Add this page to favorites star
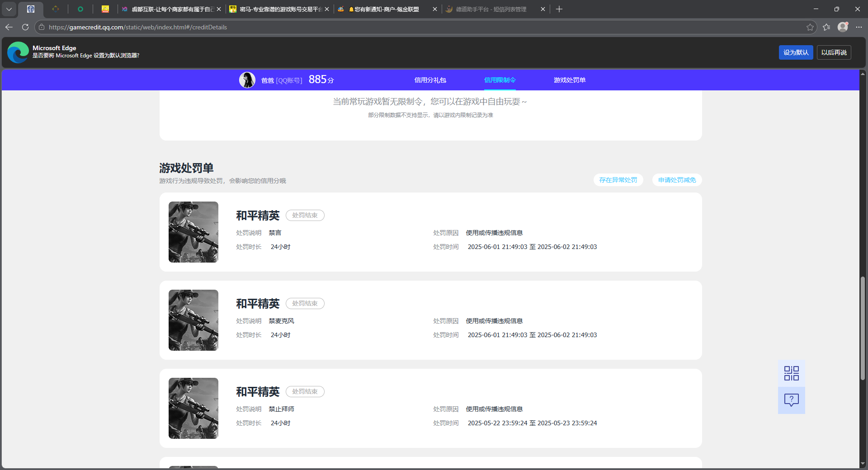868x470 pixels. click(810, 27)
